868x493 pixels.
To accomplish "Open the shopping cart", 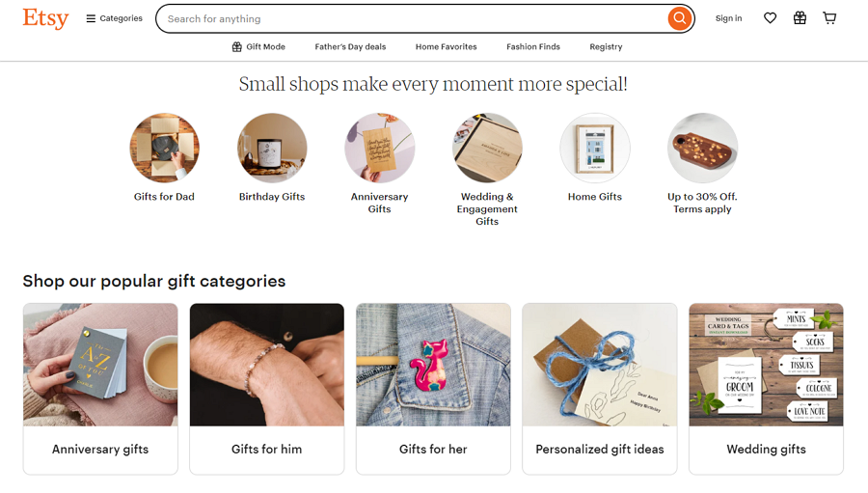I will coord(829,18).
